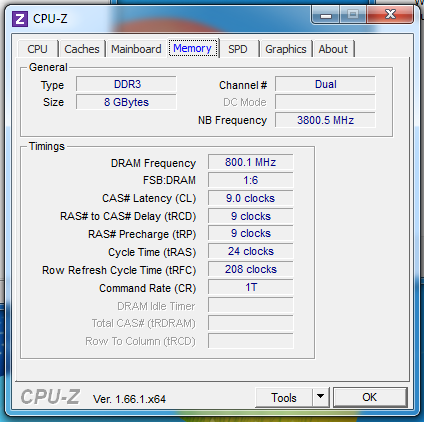424x422 pixels.
Task: Close the CPU-Z window
Action: (390, 15)
